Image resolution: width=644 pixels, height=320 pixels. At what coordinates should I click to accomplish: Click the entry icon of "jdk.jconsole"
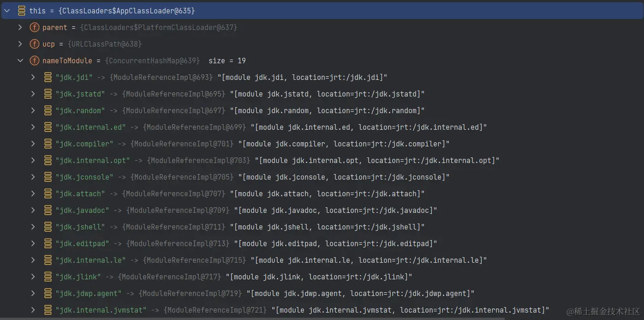click(48, 177)
